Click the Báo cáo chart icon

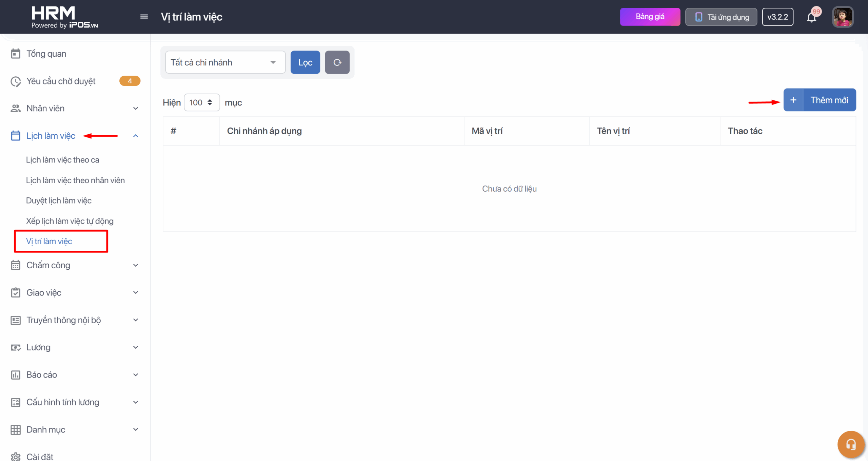[x=16, y=375]
